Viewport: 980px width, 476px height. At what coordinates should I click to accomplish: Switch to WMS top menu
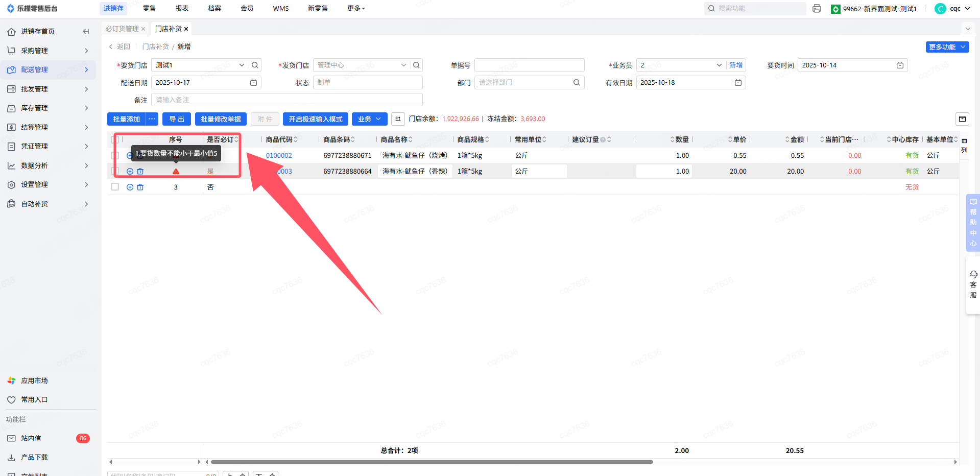point(281,9)
